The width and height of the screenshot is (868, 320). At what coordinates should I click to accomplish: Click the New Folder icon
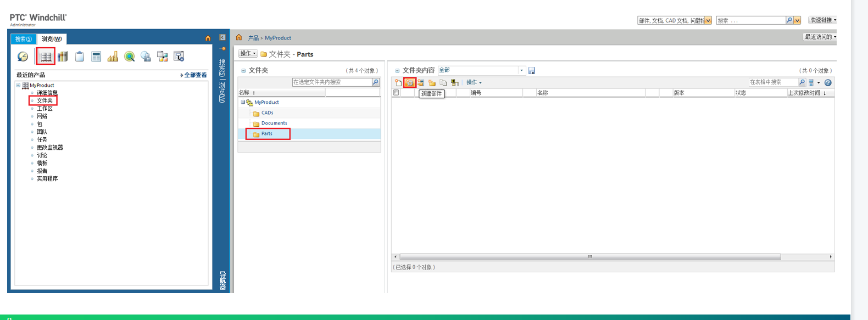pos(432,82)
